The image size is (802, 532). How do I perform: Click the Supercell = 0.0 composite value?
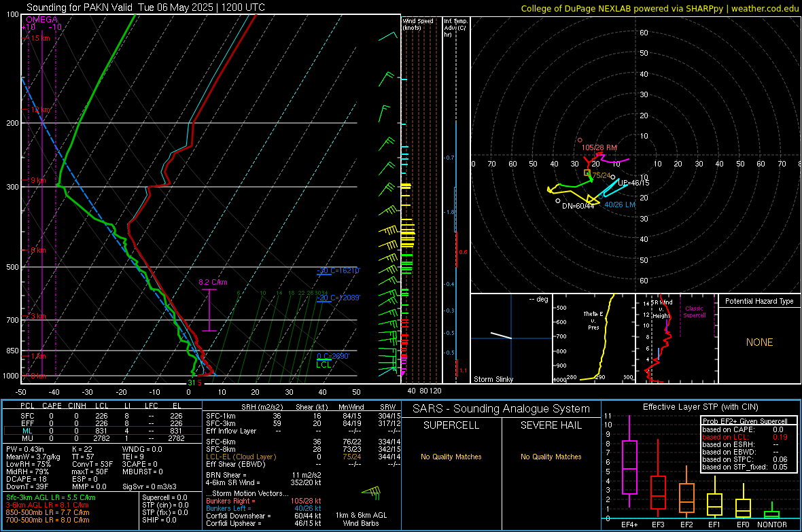pyautogui.click(x=164, y=498)
